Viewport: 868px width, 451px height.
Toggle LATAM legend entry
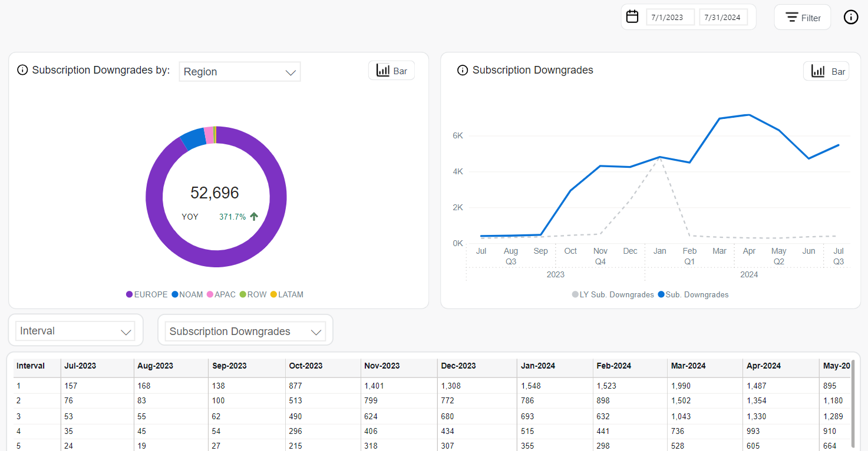(x=287, y=294)
